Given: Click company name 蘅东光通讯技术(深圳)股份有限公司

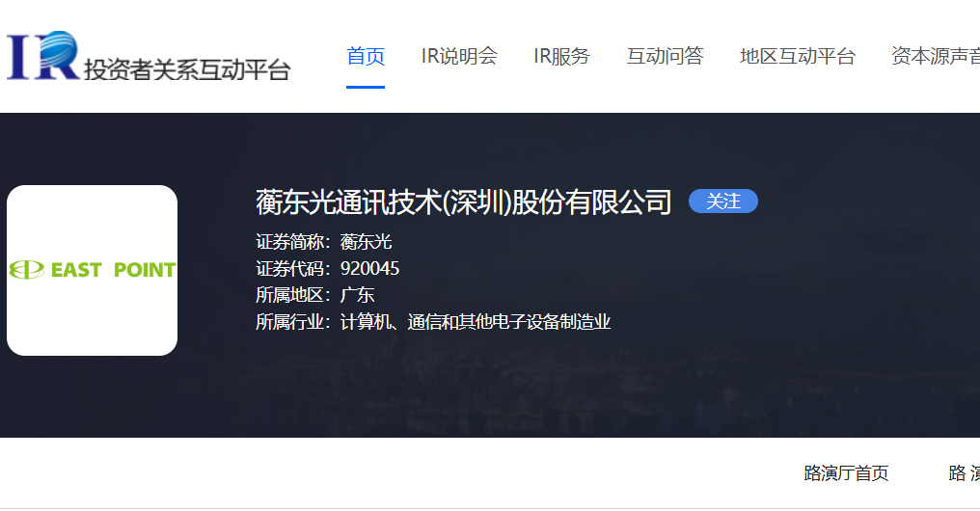Looking at the screenshot, I should click(x=464, y=202).
